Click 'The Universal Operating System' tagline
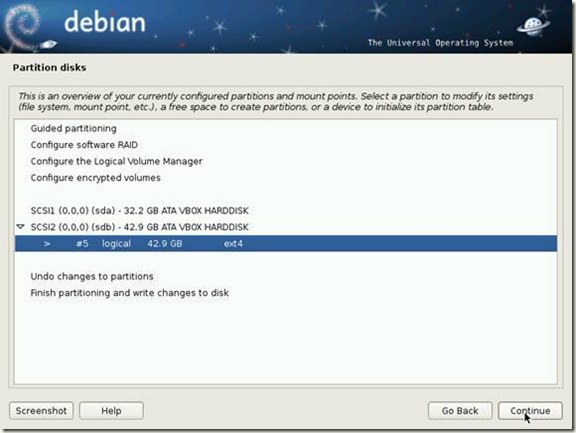Viewport: 576px width, 433px height. pyautogui.click(x=440, y=43)
